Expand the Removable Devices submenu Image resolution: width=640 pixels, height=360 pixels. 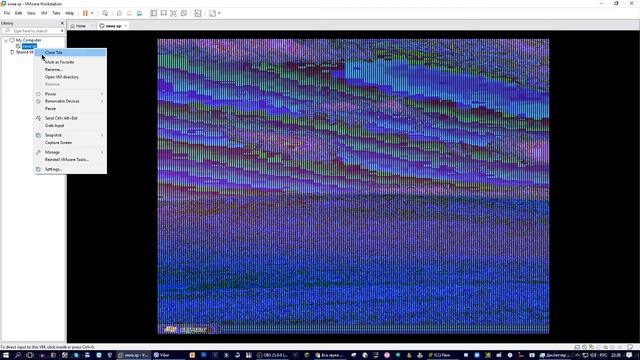pyautogui.click(x=71, y=101)
